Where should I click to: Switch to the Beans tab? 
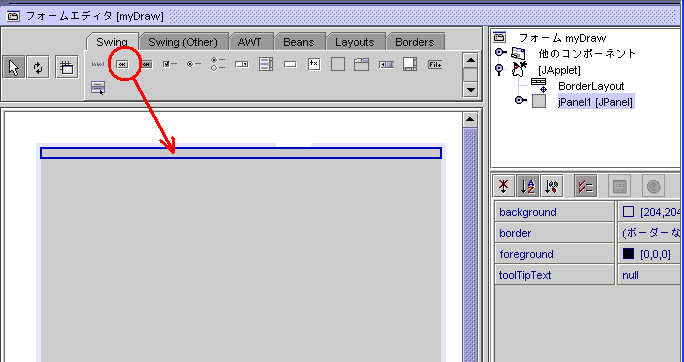[299, 42]
